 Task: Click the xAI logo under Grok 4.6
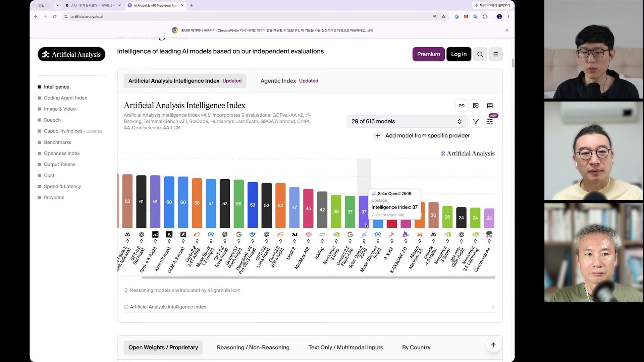tap(155, 235)
